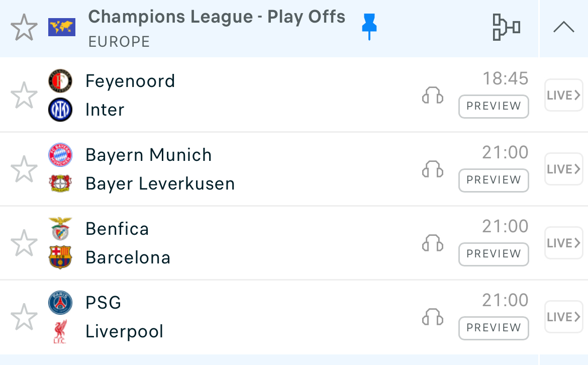Click the Feyenoord club crest

click(x=60, y=81)
